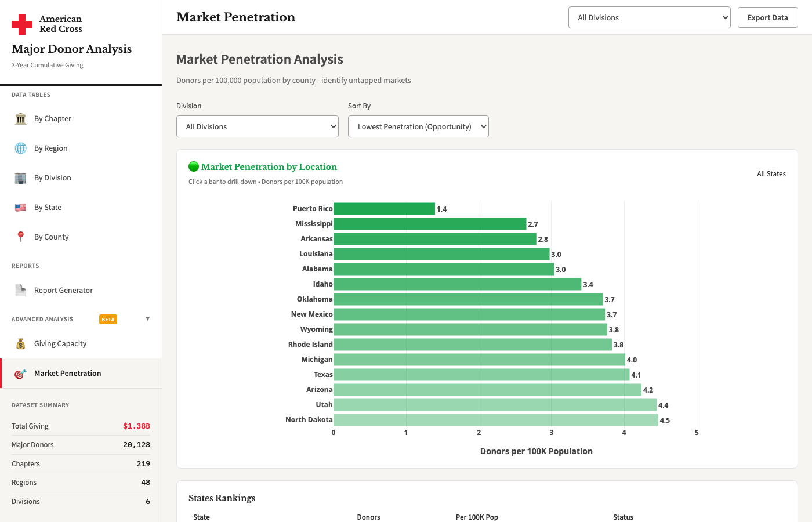Click the Per 100K Pop column header
This screenshot has width=812, height=522.
click(477, 517)
